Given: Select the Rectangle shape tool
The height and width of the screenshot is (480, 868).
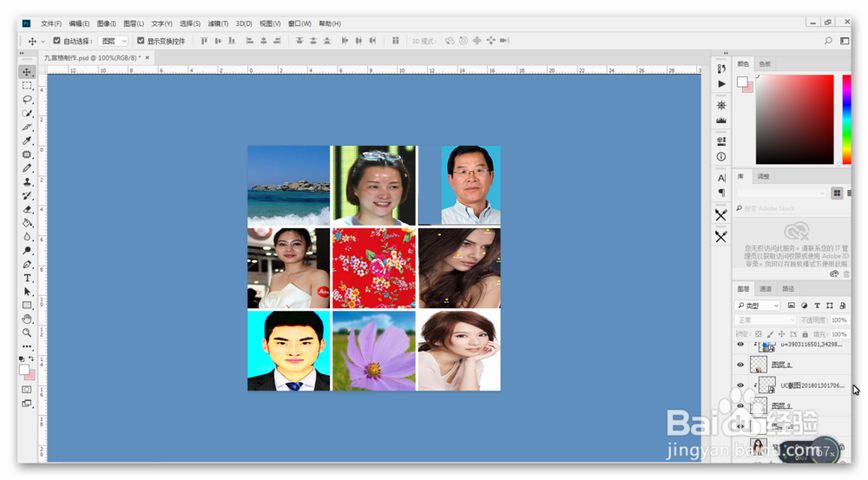Looking at the screenshot, I should pos(27,306).
